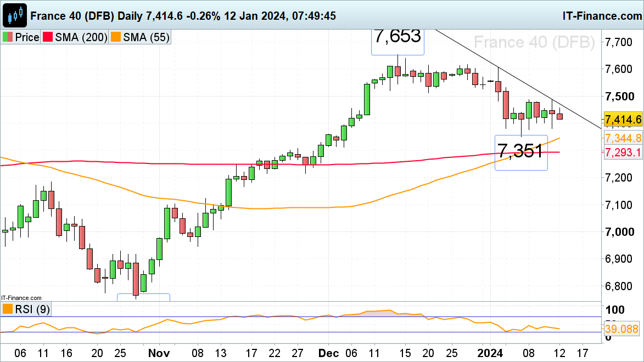
Task: Click the 7,200 price axis label
Action: 619,178
